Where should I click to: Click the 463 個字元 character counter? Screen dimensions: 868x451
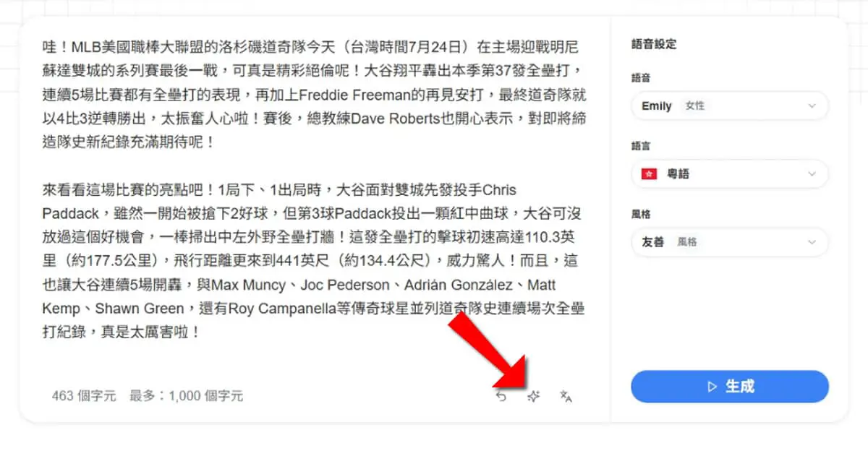tap(84, 396)
